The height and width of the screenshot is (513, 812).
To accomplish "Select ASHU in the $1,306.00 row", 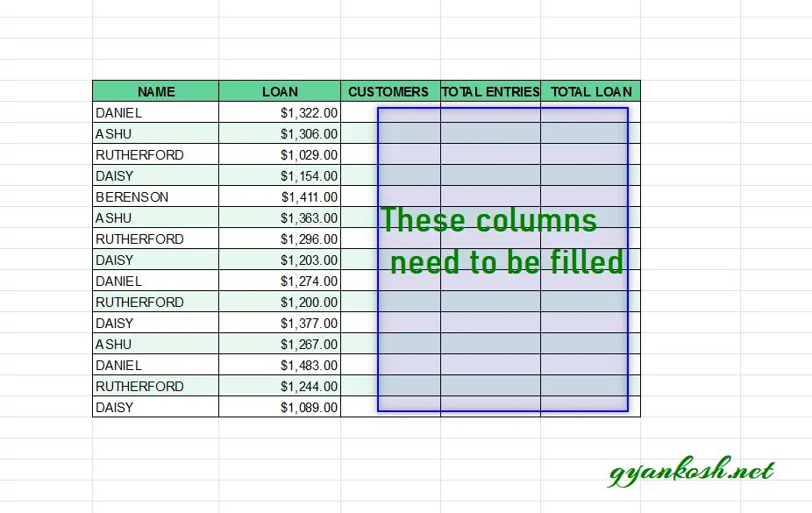I will click(156, 133).
